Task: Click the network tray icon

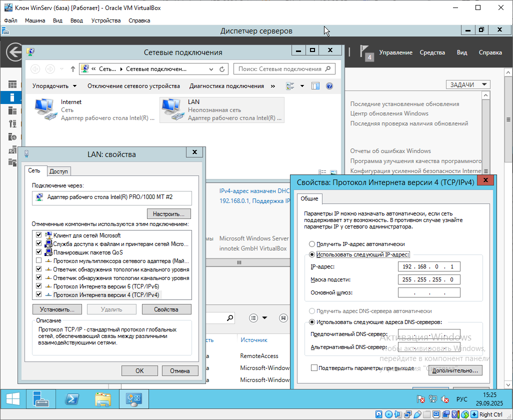Action: [x=433, y=399]
